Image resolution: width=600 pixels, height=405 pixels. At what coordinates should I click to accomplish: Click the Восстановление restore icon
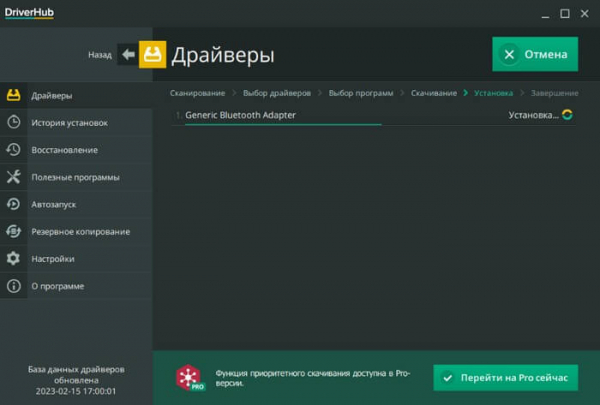pos(13,149)
